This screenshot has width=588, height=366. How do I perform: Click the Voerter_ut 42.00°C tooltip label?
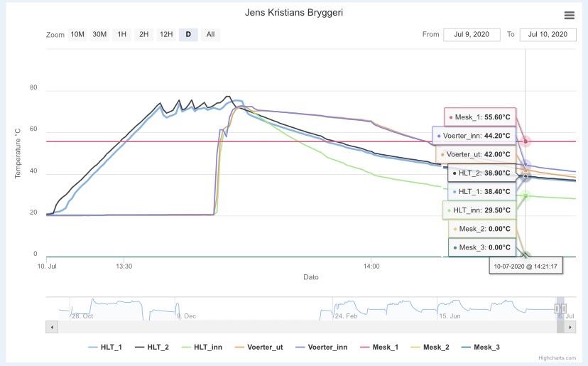pos(476,154)
